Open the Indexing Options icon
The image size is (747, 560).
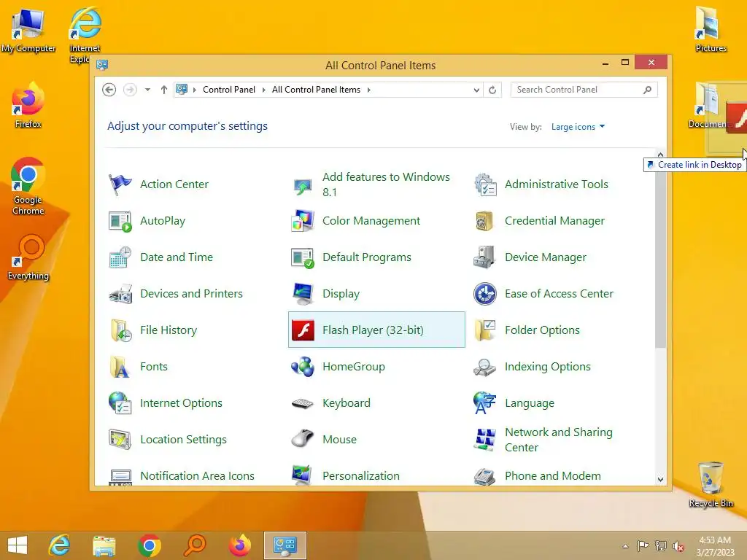point(484,367)
